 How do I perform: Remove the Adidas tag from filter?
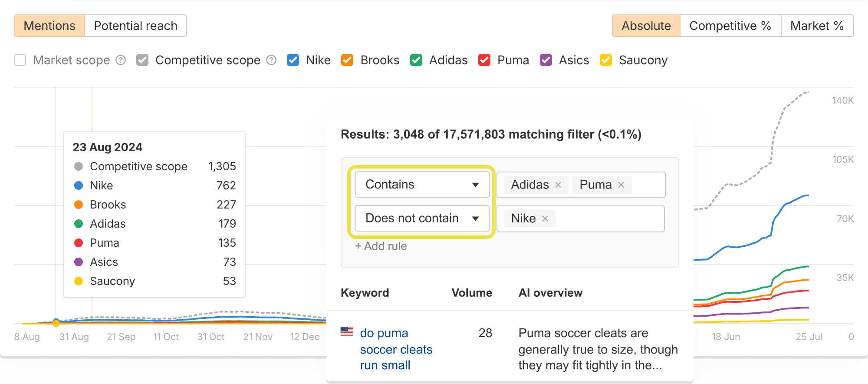click(x=558, y=185)
